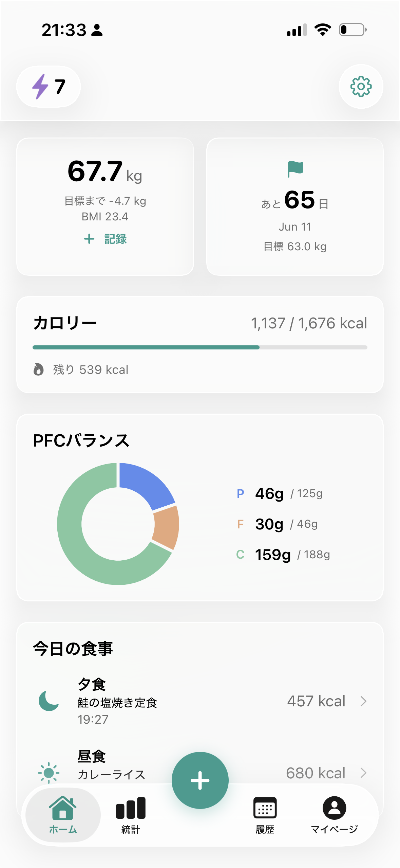This screenshot has width=400, height=868.
Task: Open the goal countdown card showing 65 days
Action: (x=295, y=206)
